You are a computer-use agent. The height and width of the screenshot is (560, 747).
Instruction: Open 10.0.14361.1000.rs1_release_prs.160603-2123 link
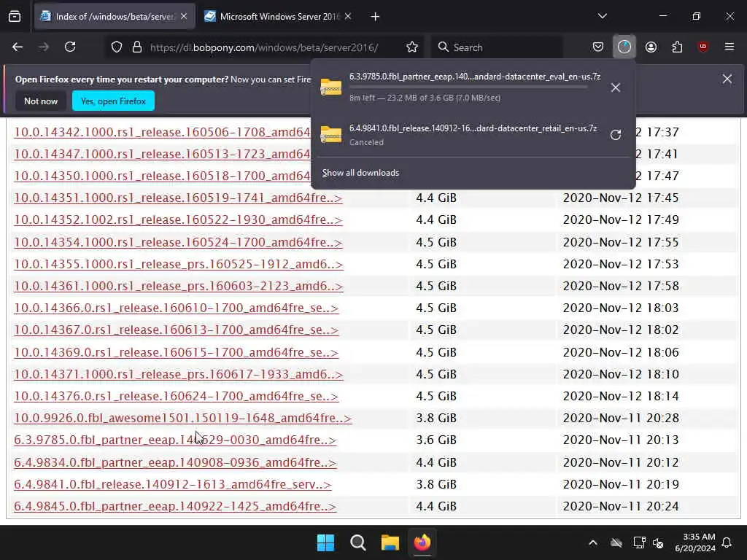179,286
